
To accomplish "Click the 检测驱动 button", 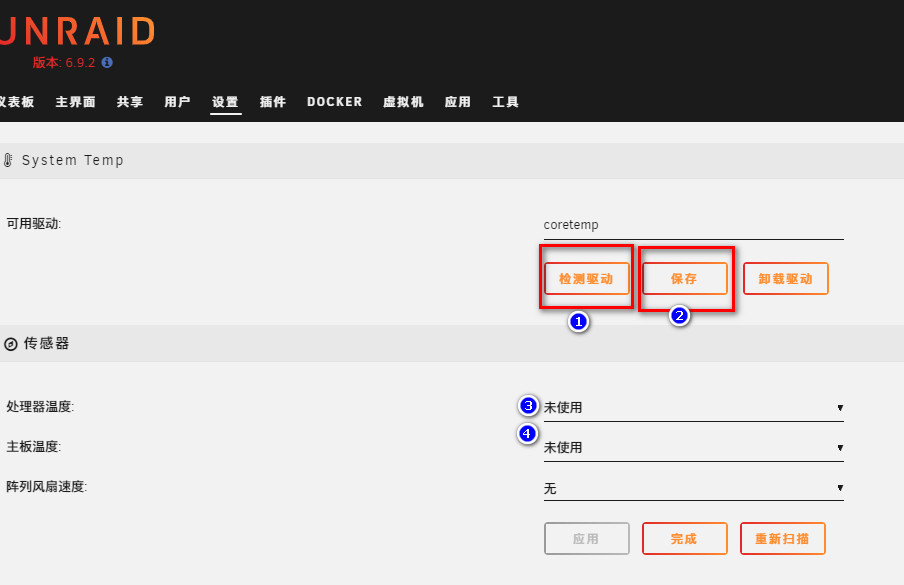I will click(586, 279).
